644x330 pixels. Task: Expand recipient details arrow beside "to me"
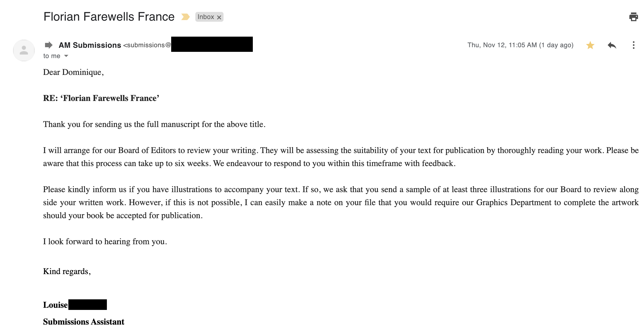(66, 56)
